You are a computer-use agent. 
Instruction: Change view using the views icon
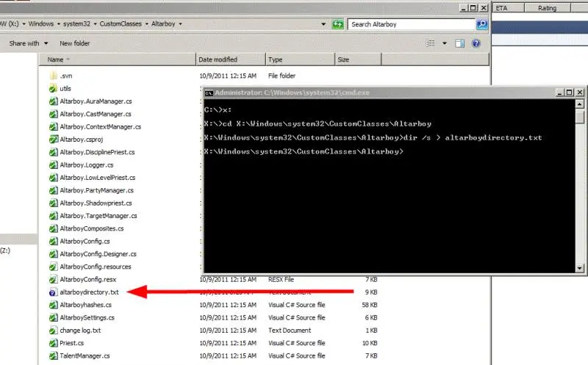tap(431, 43)
